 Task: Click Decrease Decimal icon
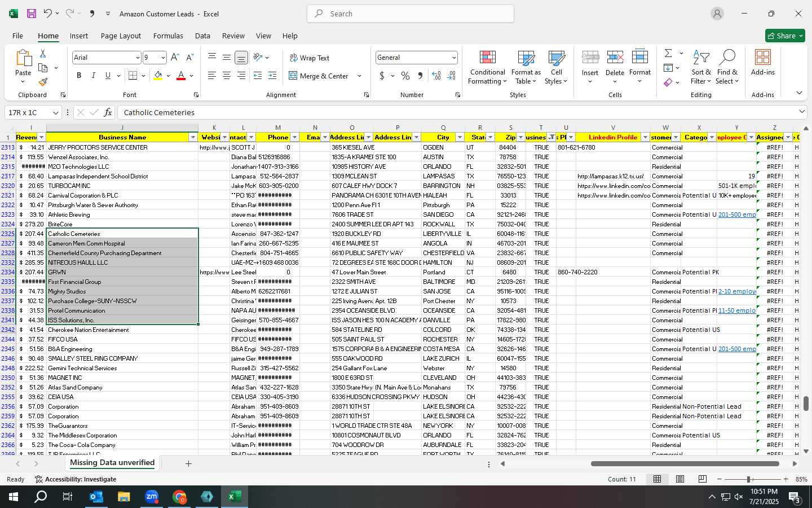(x=451, y=76)
